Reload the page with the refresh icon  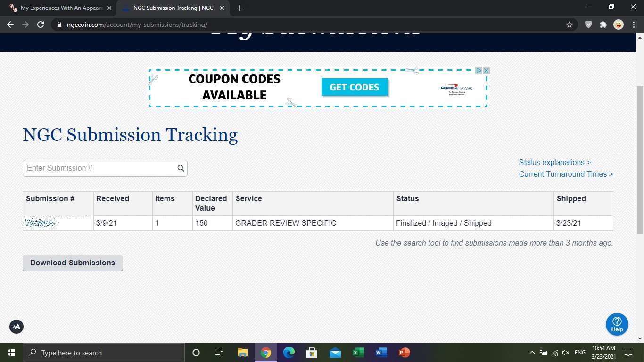[41, 25]
